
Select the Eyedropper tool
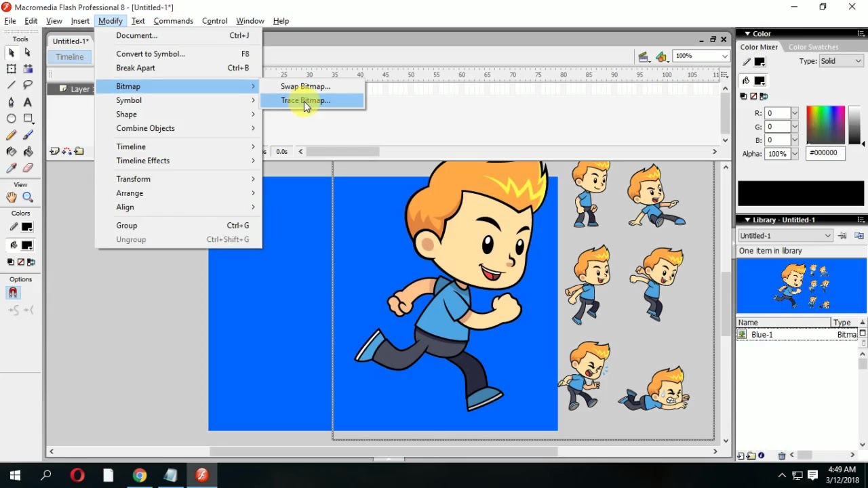pyautogui.click(x=12, y=167)
